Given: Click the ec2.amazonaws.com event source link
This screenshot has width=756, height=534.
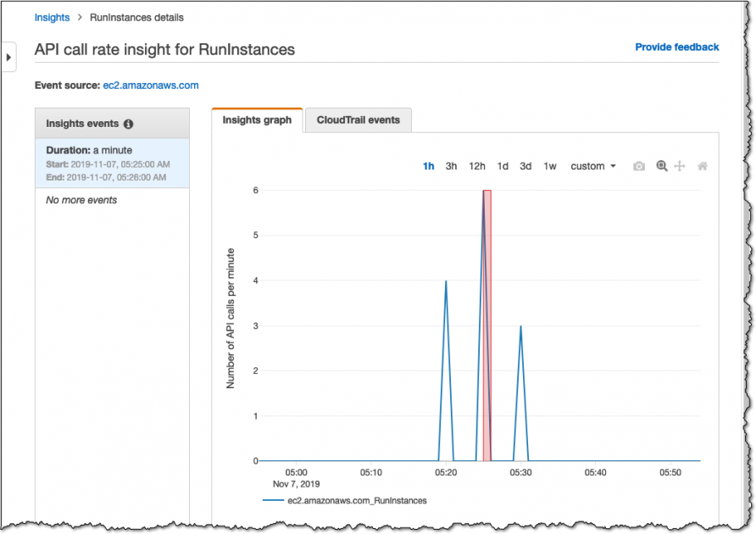Looking at the screenshot, I should [x=151, y=85].
